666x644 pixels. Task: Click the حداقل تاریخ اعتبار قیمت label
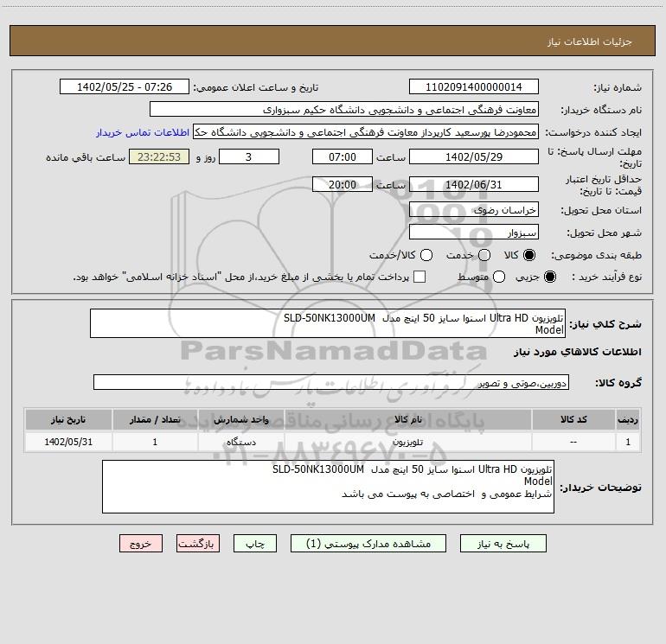[x=604, y=185]
